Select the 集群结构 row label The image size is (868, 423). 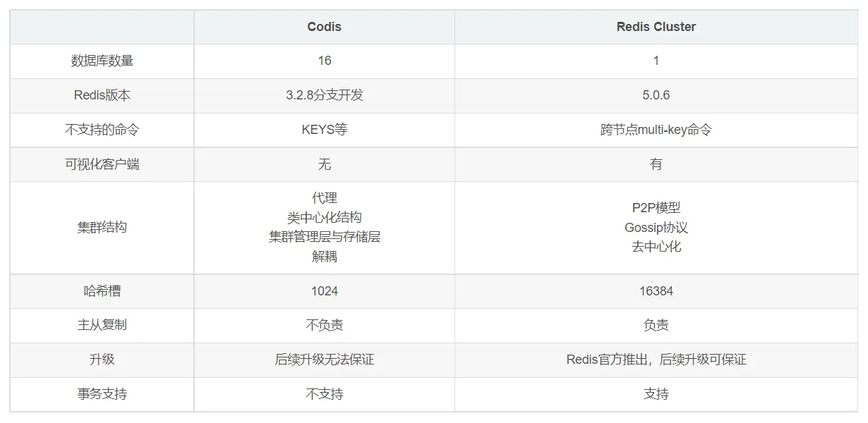click(102, 228)
